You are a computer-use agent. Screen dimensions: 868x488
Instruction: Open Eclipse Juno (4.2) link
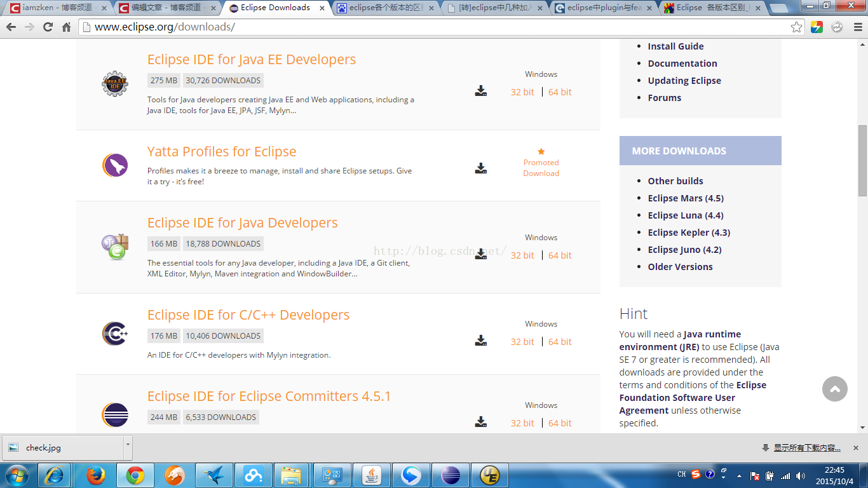684,250
